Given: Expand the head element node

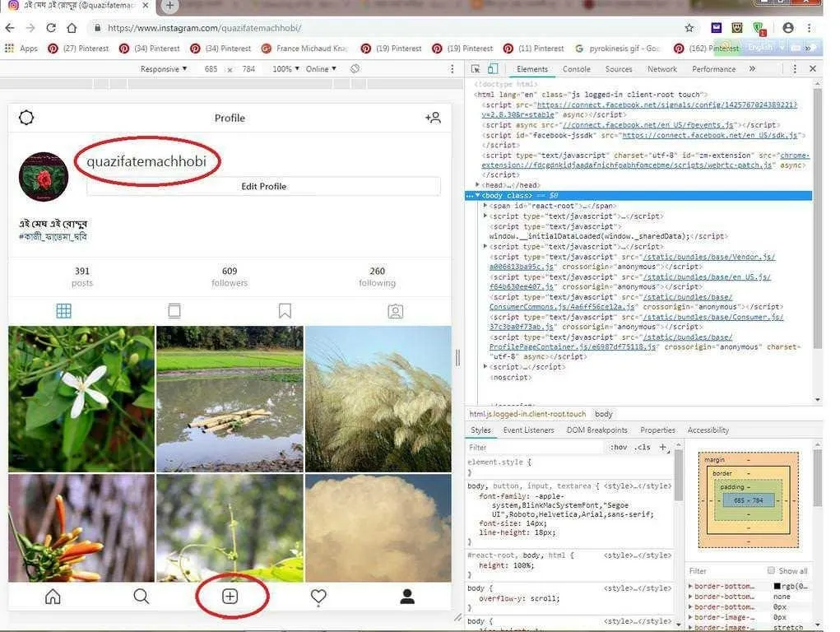Looking at the screenshot, I should coord(477,185).
